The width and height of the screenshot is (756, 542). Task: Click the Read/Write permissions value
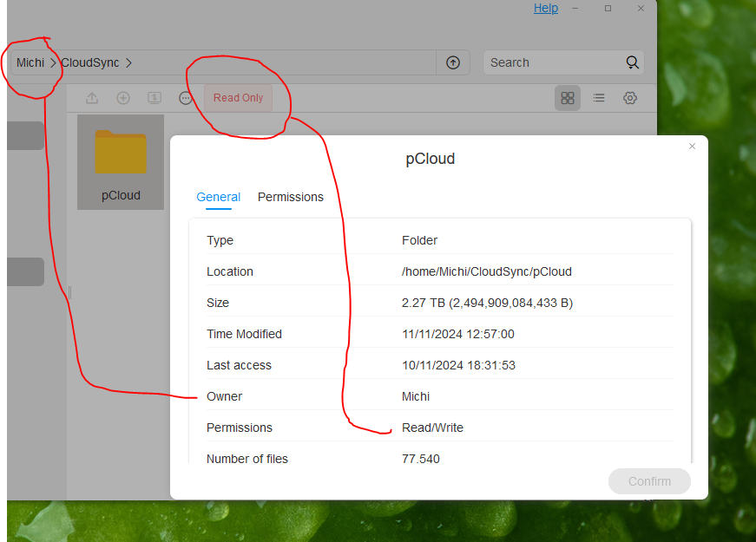(432, 428)
